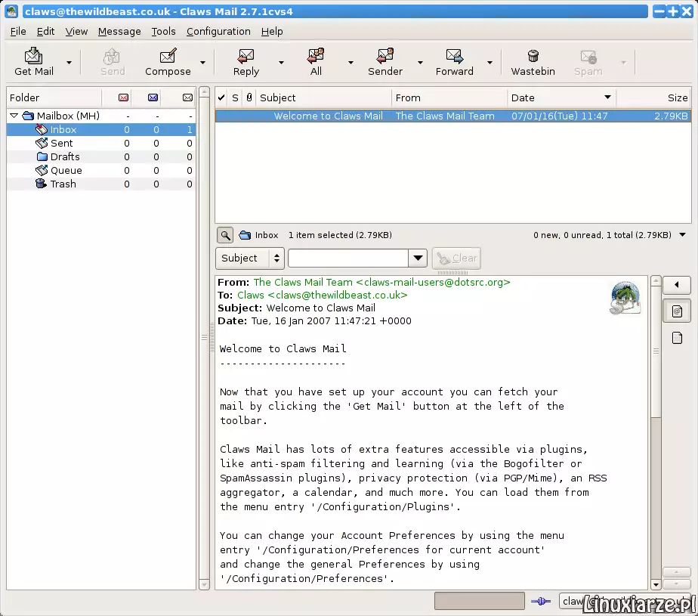Open the Tools menu
The image size is (698, 616).
(x=163, y=32)
